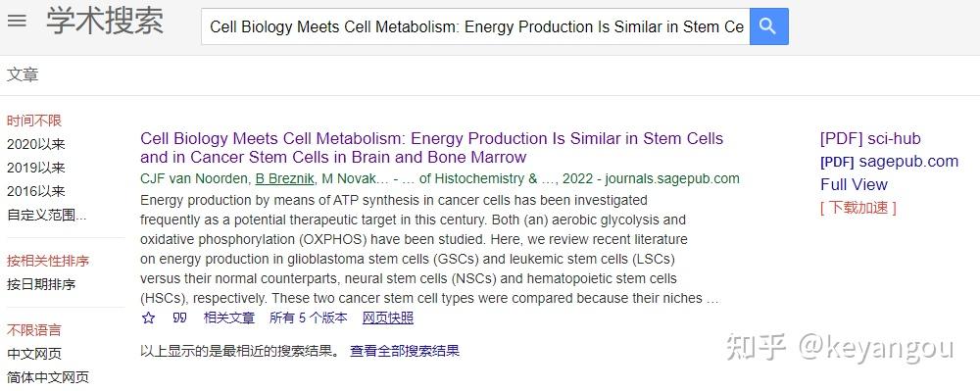The image size is (980, 391).
Task: Open the [PDF] sagepub.com link
Action: click(890, 161)
